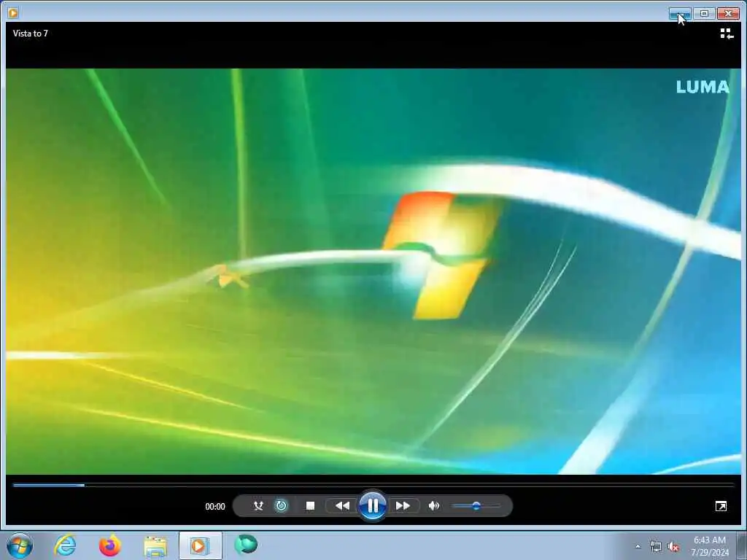The width and height of the screenshot is (747, 560).
Task: Click the elapsed time 00:00 display
Action: (x=215, y=507)
